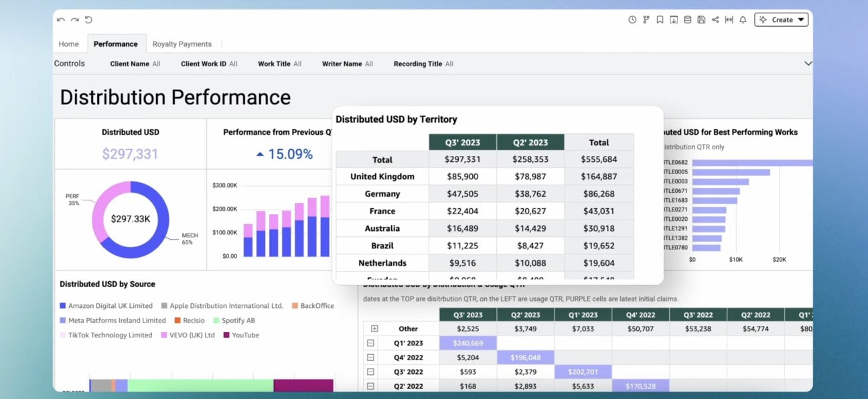This screenshot has height=399, width=868.
Task: Share the dashboard using the share icon
Action: pos(715,19)
